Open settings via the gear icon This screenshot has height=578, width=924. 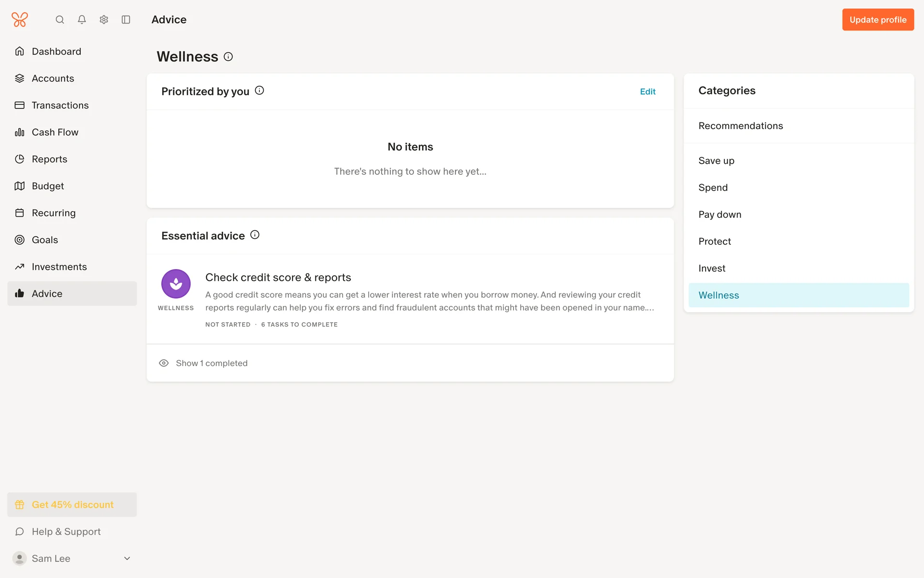pyautogui.click(x=104, y=20)
